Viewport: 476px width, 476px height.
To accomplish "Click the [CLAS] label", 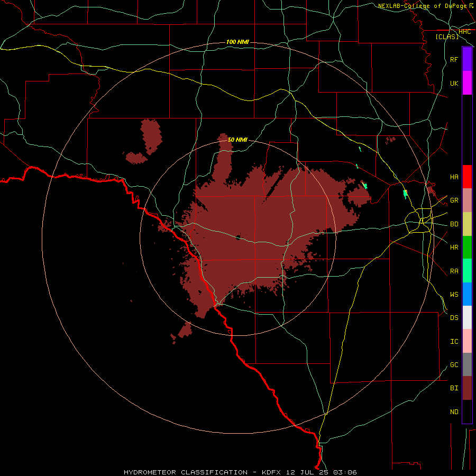I will [447, 36].
